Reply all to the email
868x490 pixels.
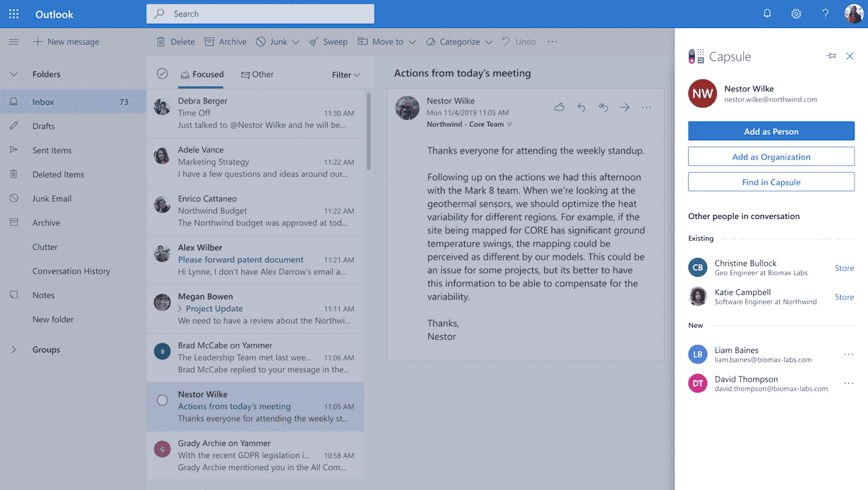point(603,107)
